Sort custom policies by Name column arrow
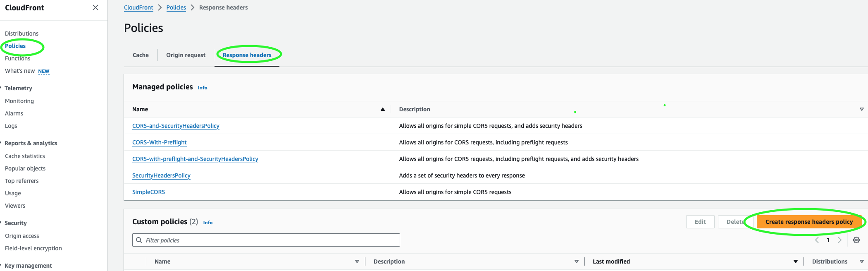Viewport: 868px width, 271px height. tap(357, 261)
